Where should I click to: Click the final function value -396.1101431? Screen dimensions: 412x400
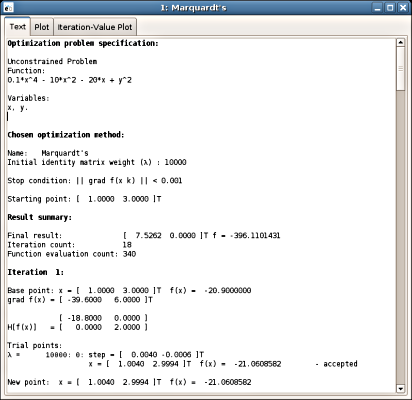[x=255, y=236]
